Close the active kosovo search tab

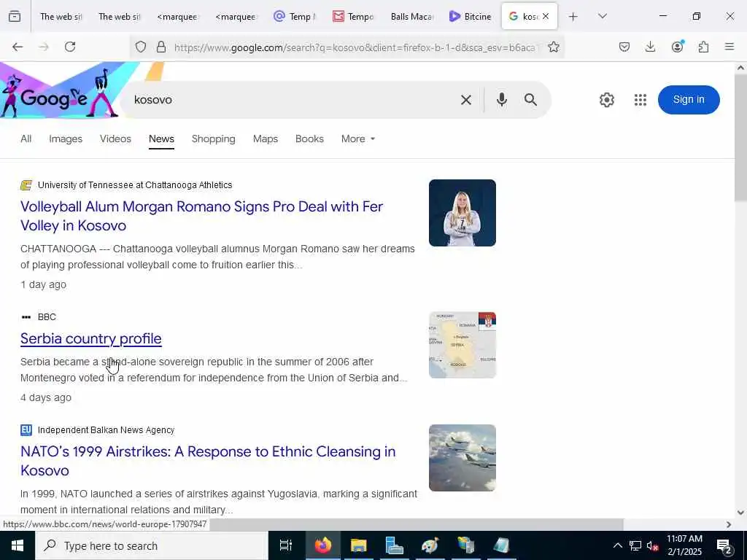[546, 16]
